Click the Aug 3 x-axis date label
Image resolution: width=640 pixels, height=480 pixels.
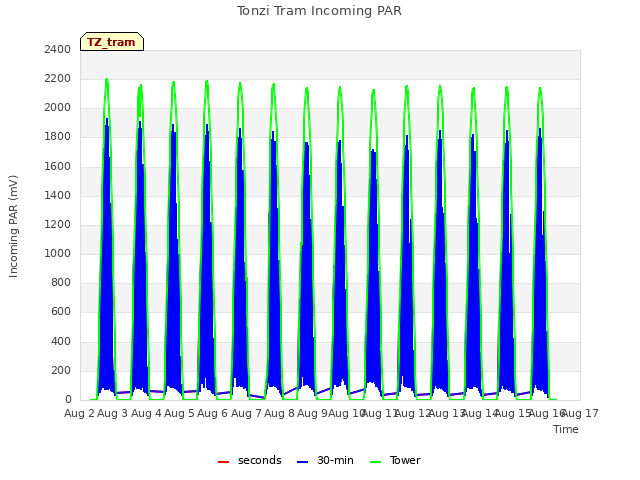(113, 413)
